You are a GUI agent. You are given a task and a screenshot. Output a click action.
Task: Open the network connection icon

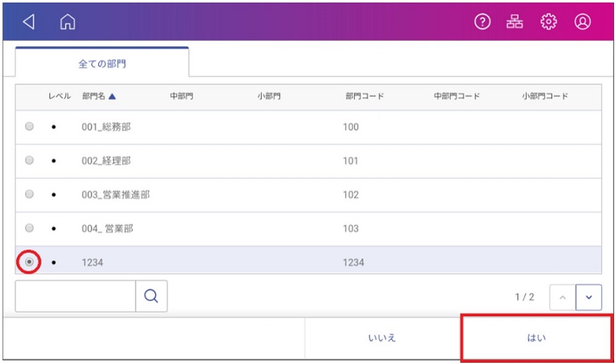point(515,21)
